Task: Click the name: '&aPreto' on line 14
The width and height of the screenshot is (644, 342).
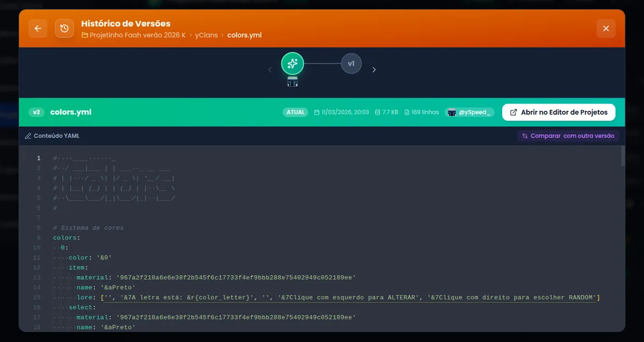Action: click(106, 287)
